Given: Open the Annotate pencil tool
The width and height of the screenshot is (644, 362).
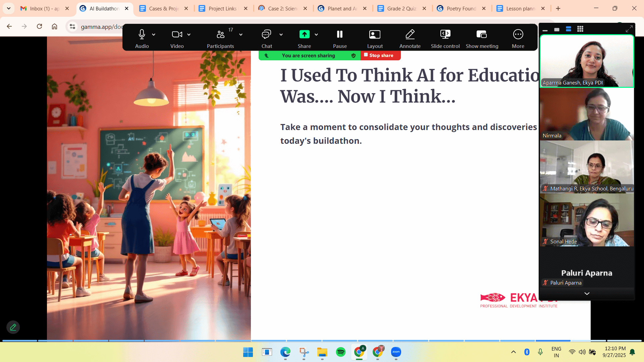Looking at the screenshot, I should tap(410, 35).
